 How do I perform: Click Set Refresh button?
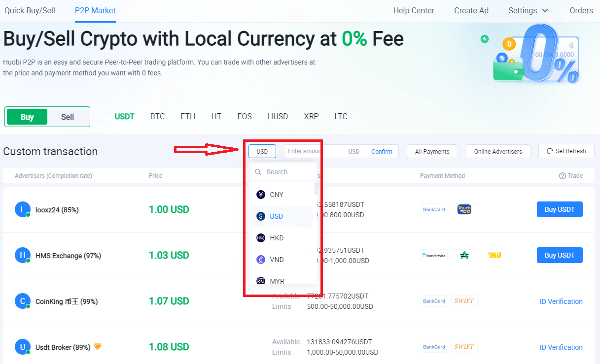click(566, 151)
